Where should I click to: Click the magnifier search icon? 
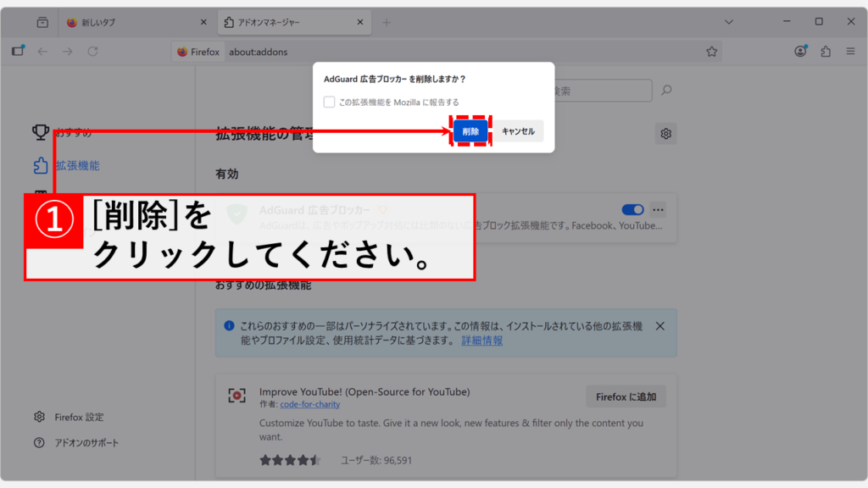click(x=666, y=90)
